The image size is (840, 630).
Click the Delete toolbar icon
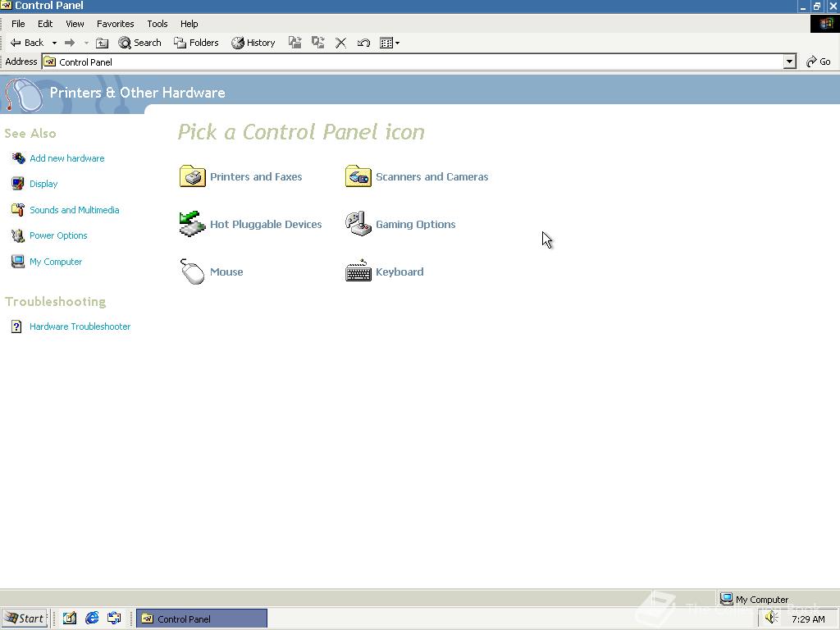340,43
